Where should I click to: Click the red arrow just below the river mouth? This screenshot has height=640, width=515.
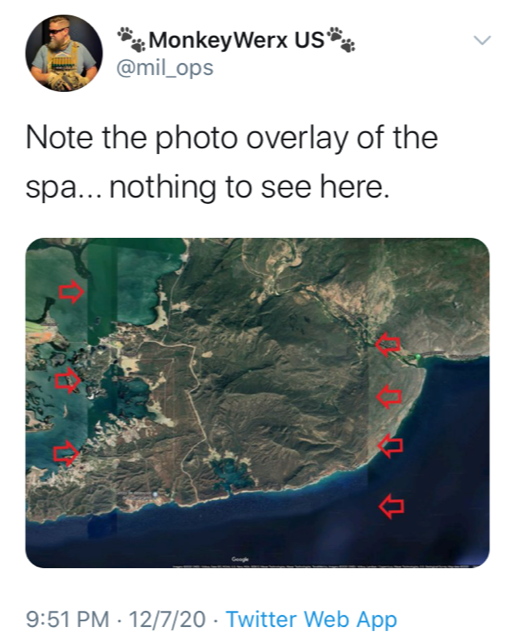pos(389,396)
